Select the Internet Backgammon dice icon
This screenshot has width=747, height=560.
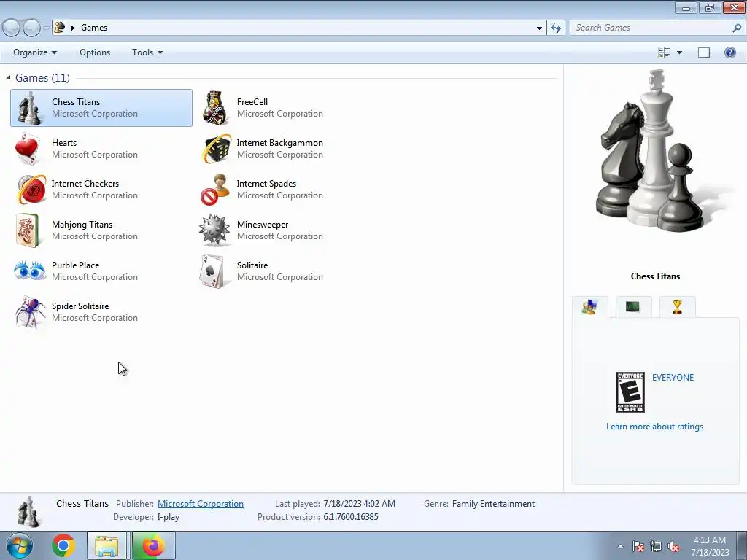tap(216, 149)
